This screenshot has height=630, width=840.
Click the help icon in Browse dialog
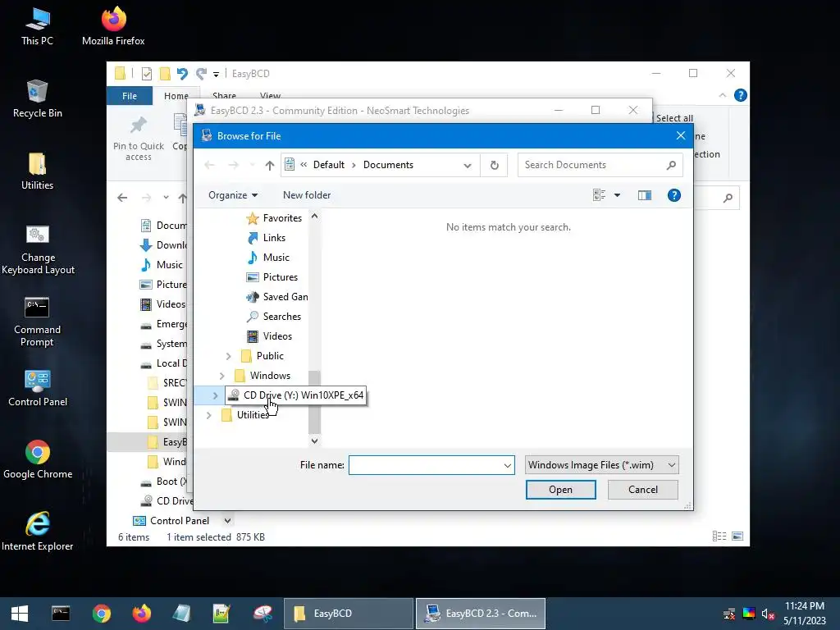click(674, 195)
